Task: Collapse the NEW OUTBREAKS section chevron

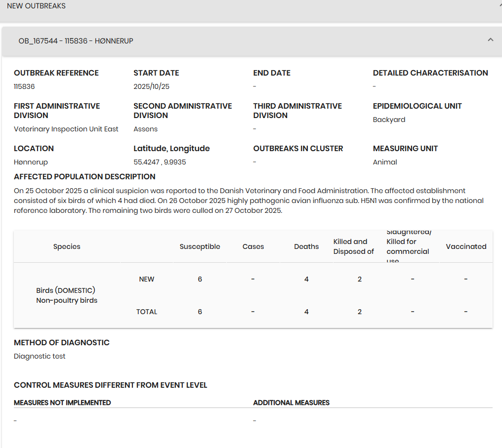Action: coord(500,4)
